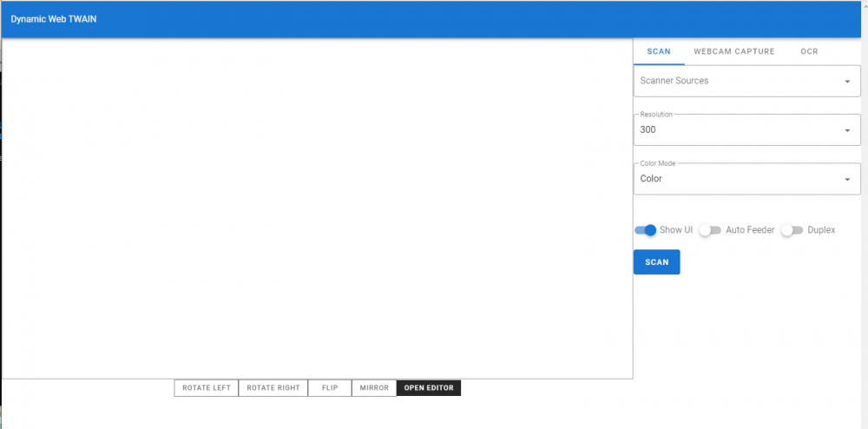Select the SCAN tab
The image size is (868, 429).
pos(659,51)
